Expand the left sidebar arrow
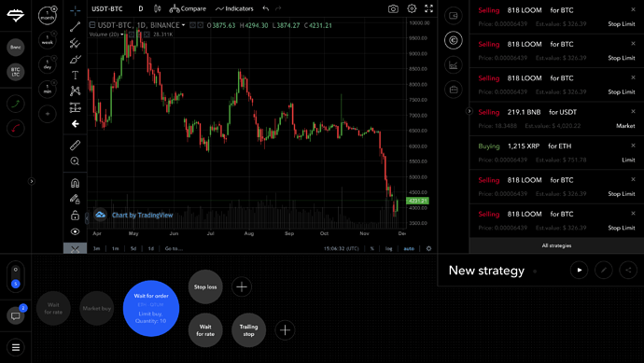The height and width of the screenshot is (363, 644). click(31, 181)
